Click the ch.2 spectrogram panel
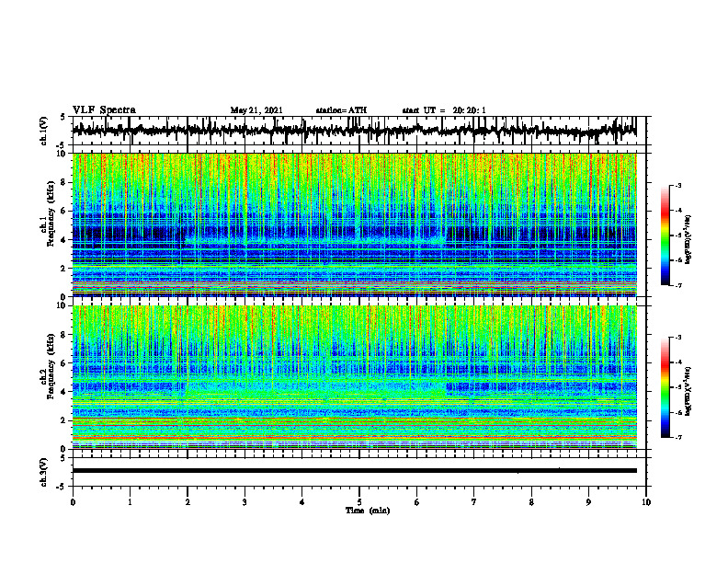 click(354, 377)
